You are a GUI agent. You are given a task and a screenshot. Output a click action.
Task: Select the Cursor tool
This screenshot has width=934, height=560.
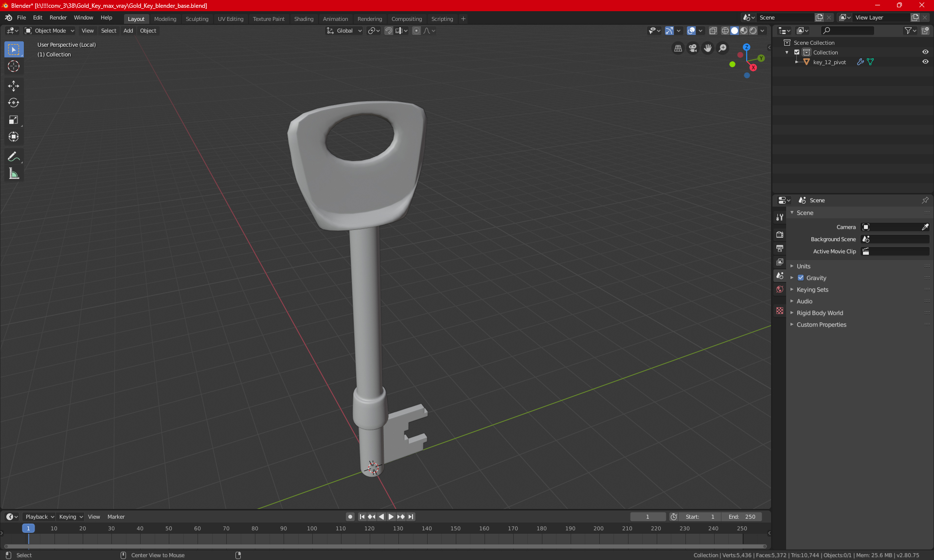(x=14, y=66)
